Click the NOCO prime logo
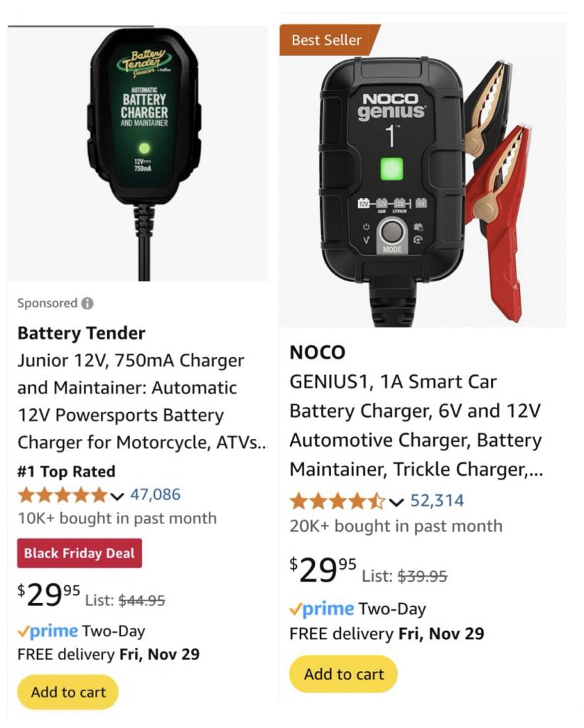The image size is (584, 728). (321, 609)
